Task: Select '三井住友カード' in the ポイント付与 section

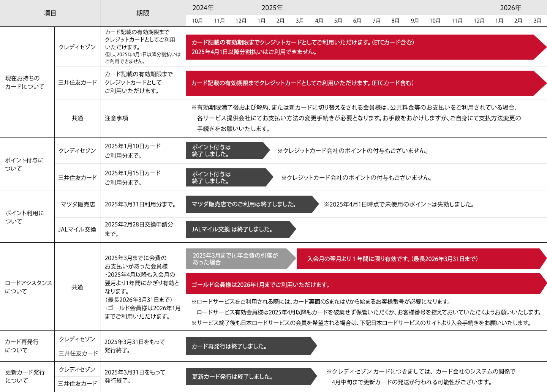Action: pyautogui.click(x=77, y=178)
